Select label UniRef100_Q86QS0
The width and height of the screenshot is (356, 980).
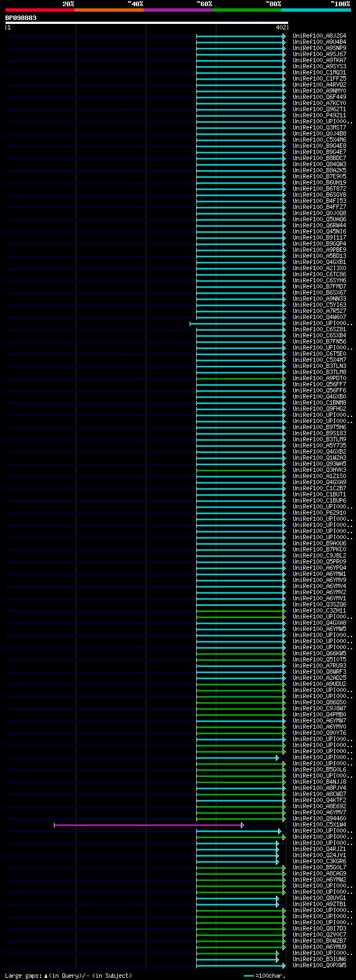319,703
